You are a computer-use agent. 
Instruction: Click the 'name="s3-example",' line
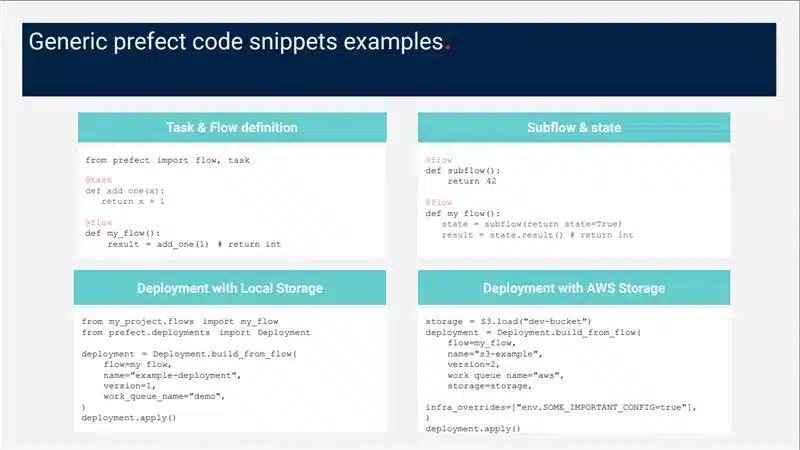(x=495, y=354)
